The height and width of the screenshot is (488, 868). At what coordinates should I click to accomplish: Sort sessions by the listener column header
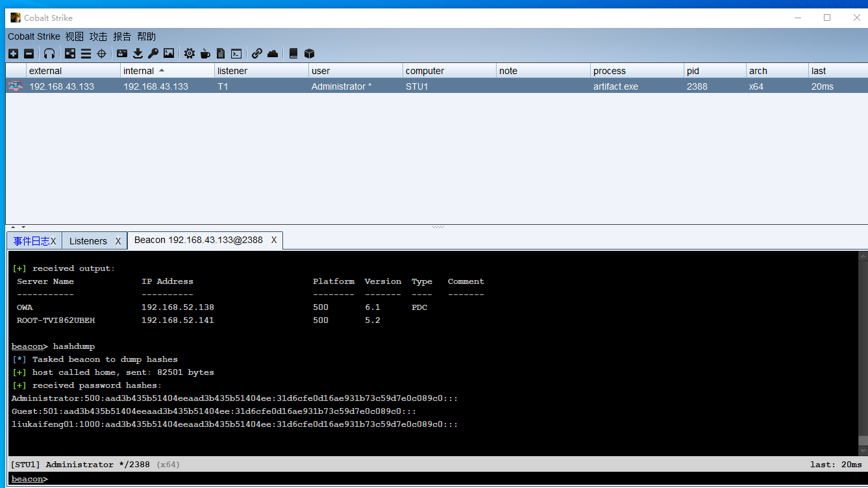262,71
